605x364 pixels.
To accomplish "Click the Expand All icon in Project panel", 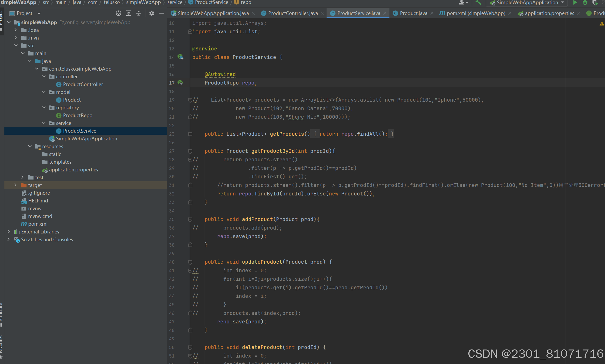I will pos(129,13).
